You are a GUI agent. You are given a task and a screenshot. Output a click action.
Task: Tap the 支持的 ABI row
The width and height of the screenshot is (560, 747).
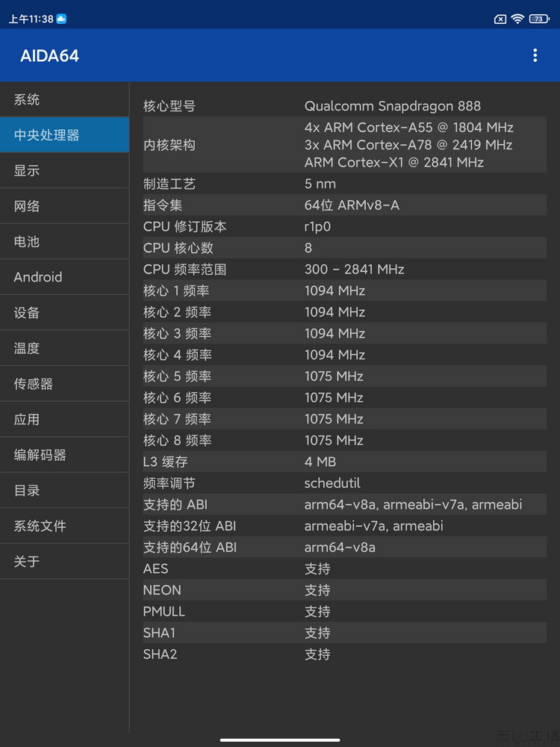tap(345, 504)
